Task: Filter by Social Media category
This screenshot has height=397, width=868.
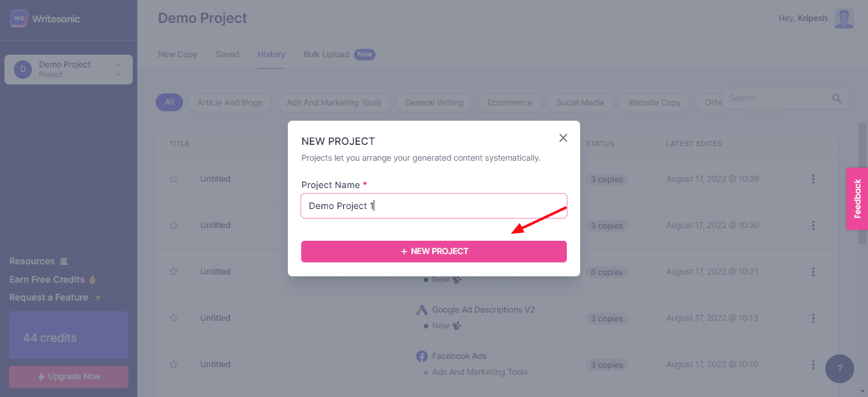Action: [x=580, y=102]
